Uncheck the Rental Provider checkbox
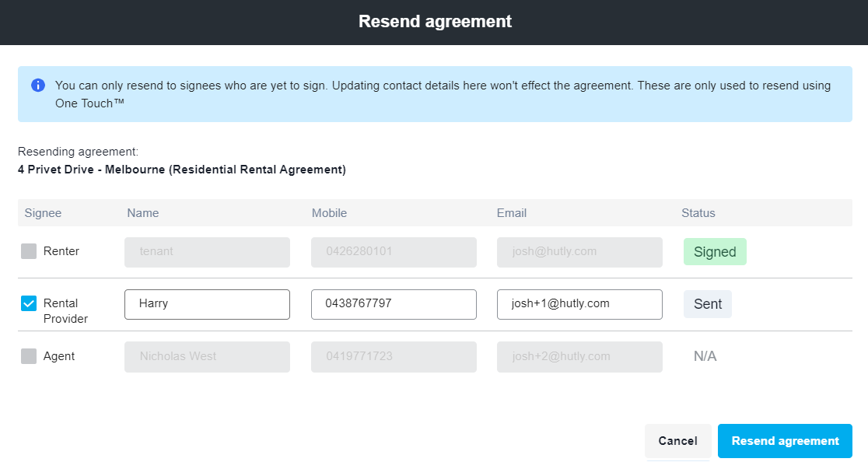Screen dimensions: 868x476 tap(29, 303)
